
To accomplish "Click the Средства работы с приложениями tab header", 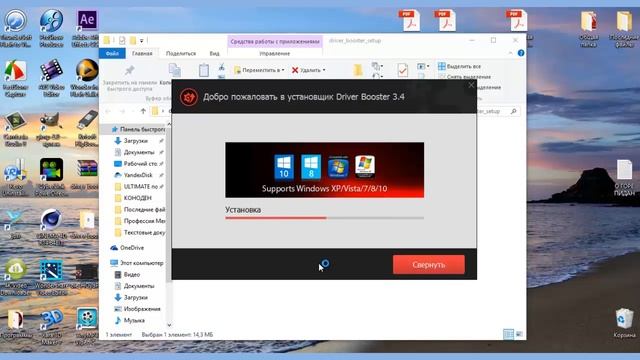I will pos(275,41).
